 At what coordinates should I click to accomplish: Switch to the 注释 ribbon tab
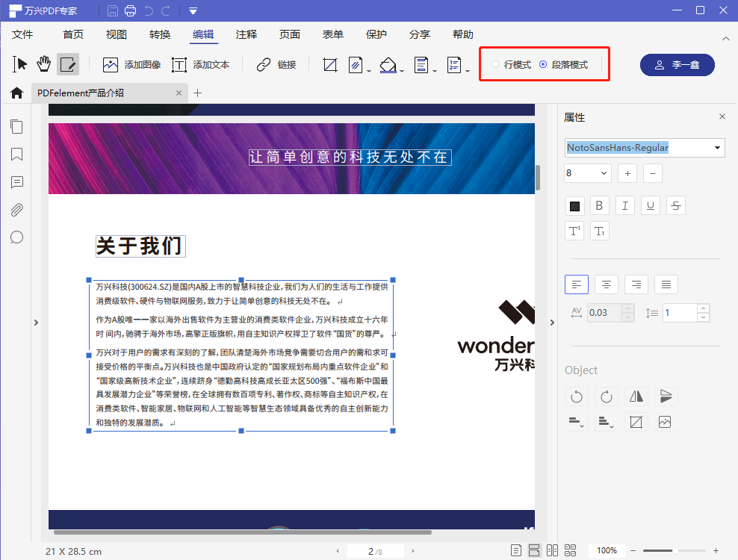[246, 34]
